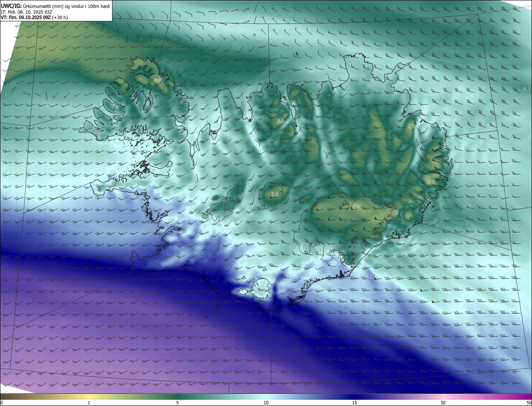The height and width of the screenshot is (406, 532).
Task: Click the title text 'Úrkomumætti (mm) og vindur í 100m hæð'
Action: click(66, 6)
